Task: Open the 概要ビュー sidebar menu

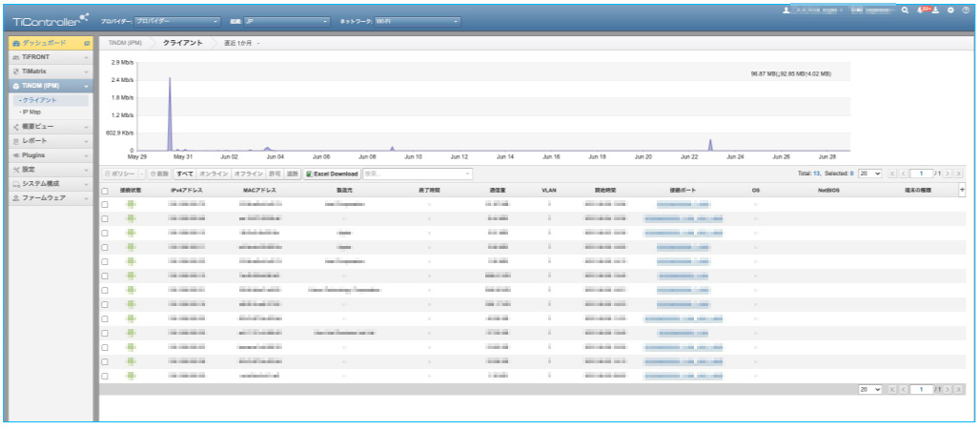Action: [50, 126]
